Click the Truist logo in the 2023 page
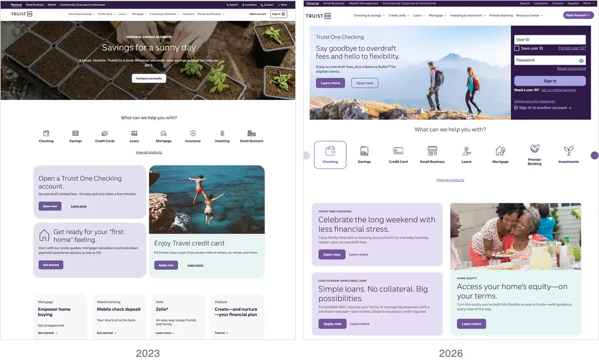Viewport: 599px width, 364px height. pyautogui.click(x=22, y=14)
